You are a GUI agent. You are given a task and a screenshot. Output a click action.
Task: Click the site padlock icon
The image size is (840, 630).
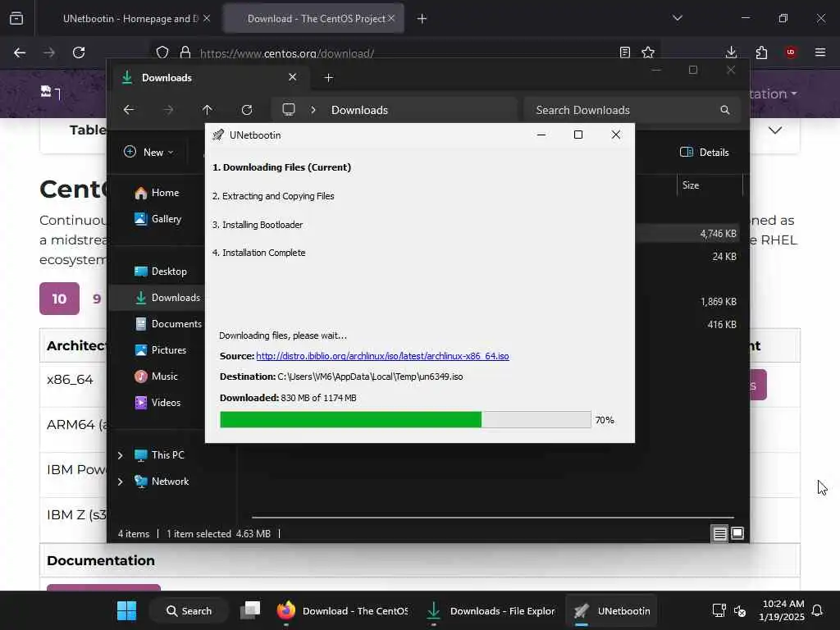pyautogui.click(x=185, y=52)
